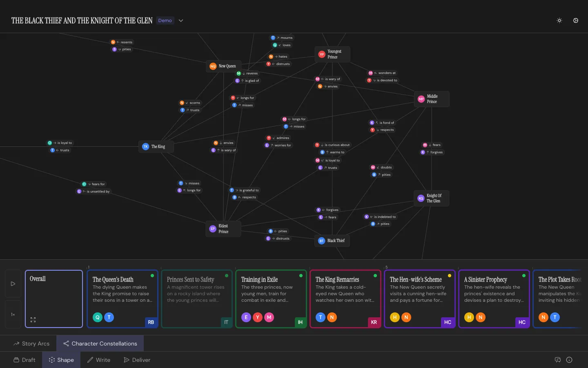588x368 pixels.
Task: Click HC badge on Hen-wife's Scheme card
Action: tap(448, 322)
